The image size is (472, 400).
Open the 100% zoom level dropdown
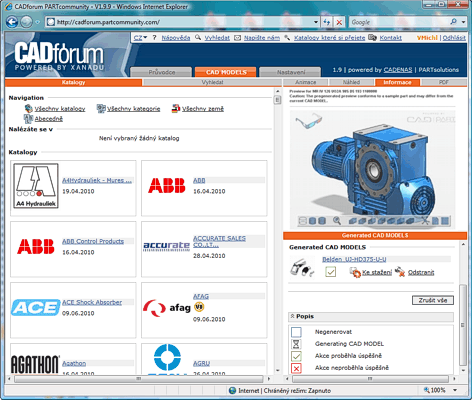click(x=455, y=390)
